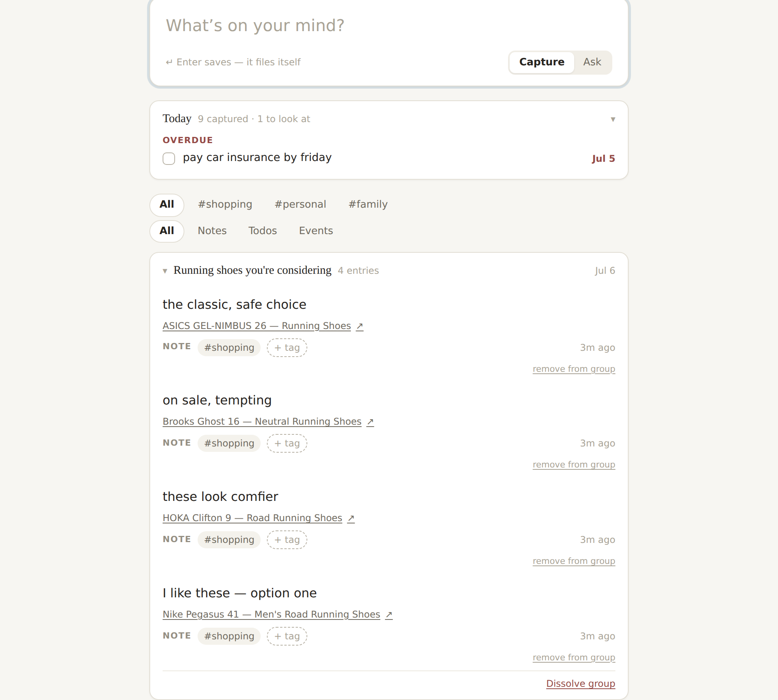Click external arrow icon next to Brooks Ghost 16
The image size is (778, 700).
point(370,422)
